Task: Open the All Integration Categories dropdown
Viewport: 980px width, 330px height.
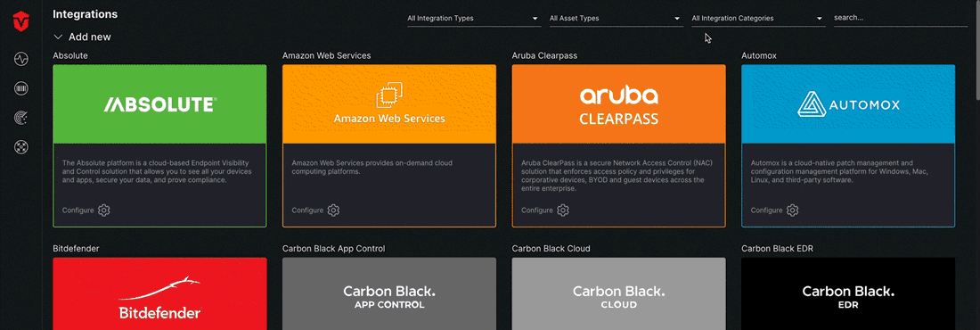Action: [x=758, y=19]
